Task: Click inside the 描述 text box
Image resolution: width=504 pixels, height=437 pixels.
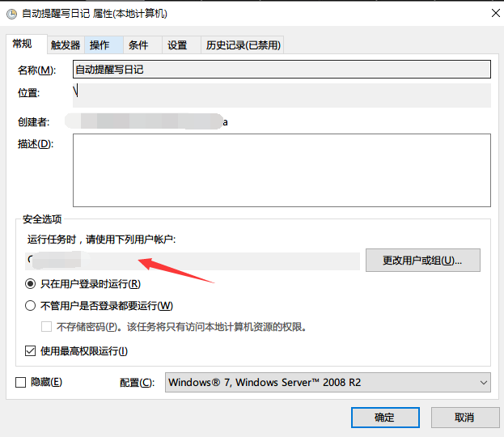Action: click(x=282, y=171)
